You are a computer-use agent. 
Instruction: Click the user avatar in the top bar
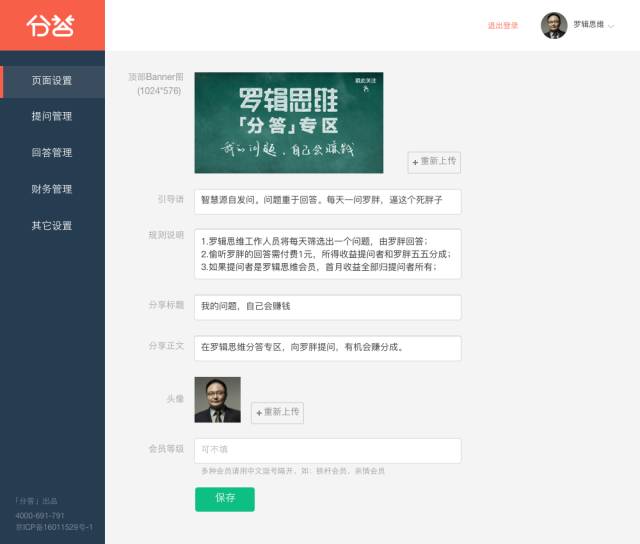553,25
